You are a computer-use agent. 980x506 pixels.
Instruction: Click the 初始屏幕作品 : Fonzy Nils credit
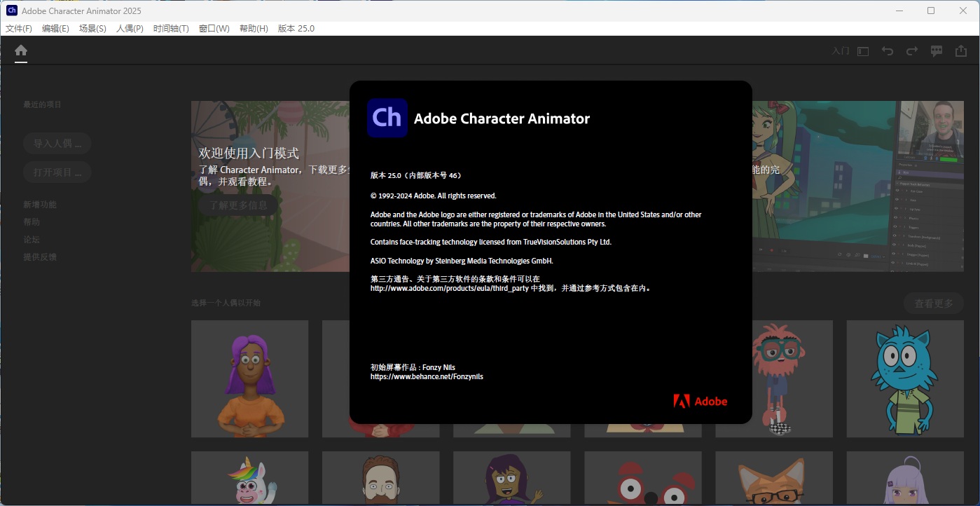413,367
